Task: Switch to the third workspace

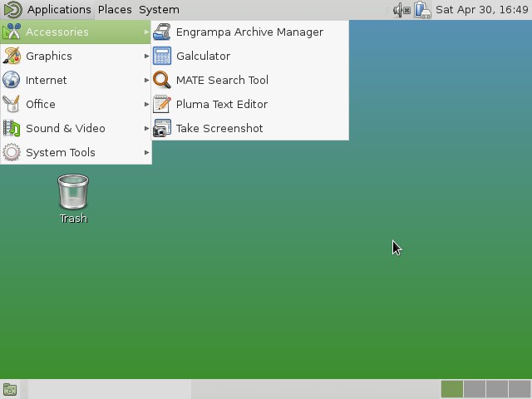Action: [497, 389]
